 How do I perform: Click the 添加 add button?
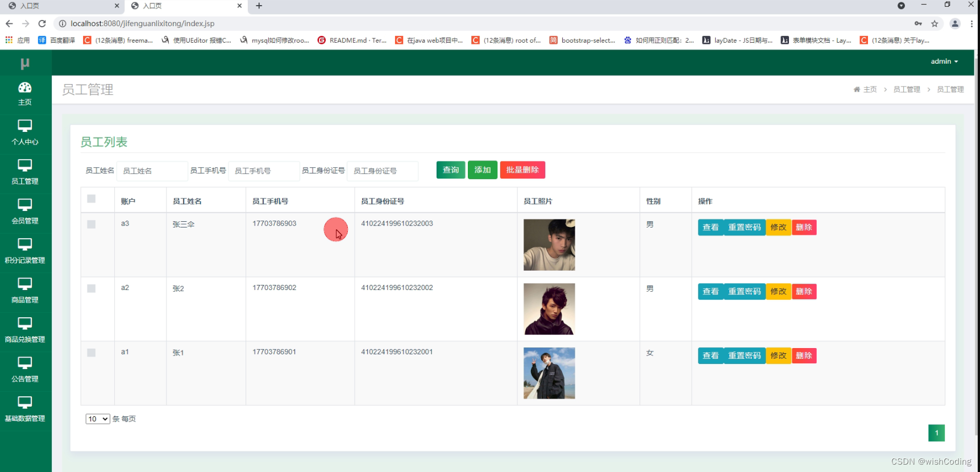(x=483, y=170)
